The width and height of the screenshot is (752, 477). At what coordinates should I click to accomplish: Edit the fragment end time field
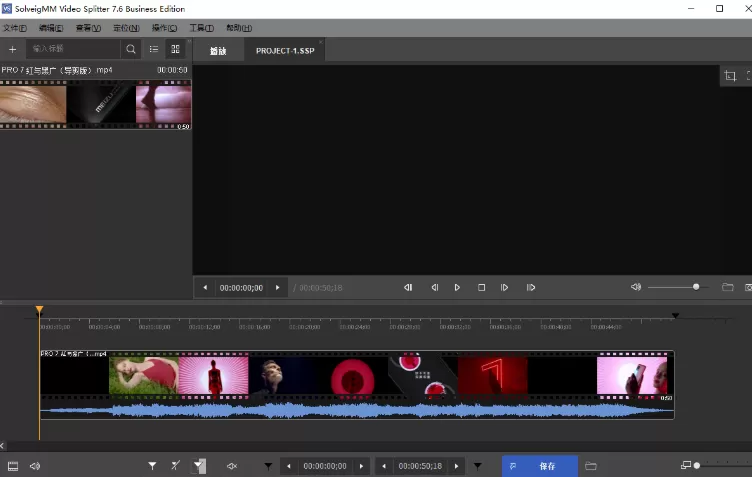tap(420, 466)
